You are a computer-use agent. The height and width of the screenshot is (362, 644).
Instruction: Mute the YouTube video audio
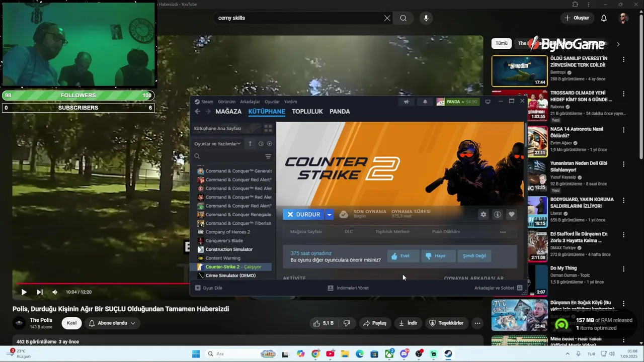[x=55, y=292]
